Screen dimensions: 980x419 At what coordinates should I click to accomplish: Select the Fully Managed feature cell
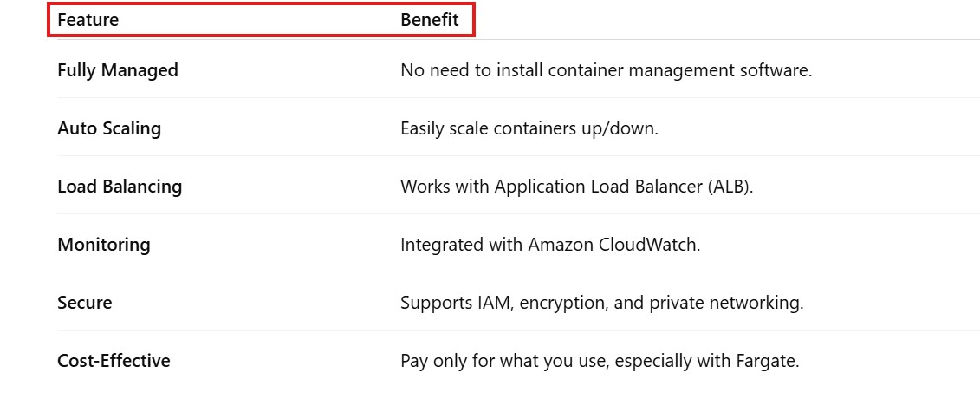(x=118, y=70)
